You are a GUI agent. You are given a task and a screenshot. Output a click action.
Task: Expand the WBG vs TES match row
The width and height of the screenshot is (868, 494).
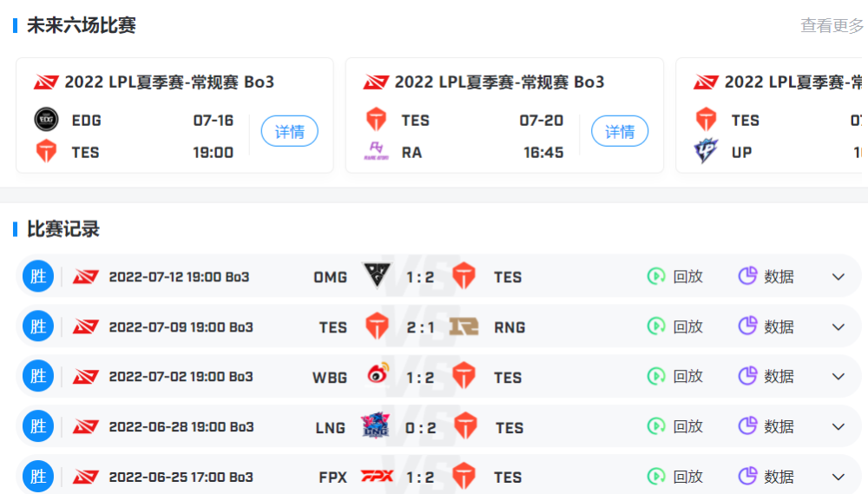[838, 377]
